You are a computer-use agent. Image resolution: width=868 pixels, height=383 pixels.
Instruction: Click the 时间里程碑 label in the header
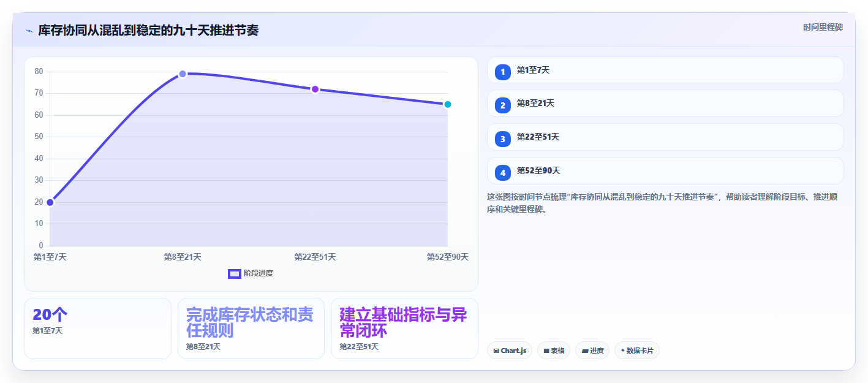pos(823,28)
